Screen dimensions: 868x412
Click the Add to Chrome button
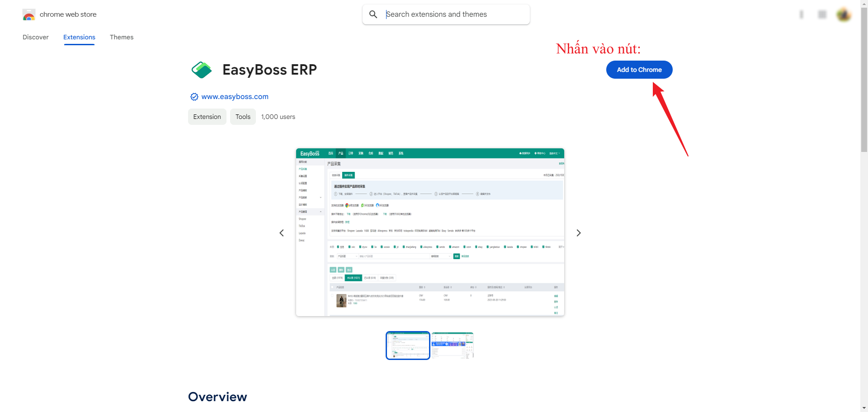click(x=639, y=70)
